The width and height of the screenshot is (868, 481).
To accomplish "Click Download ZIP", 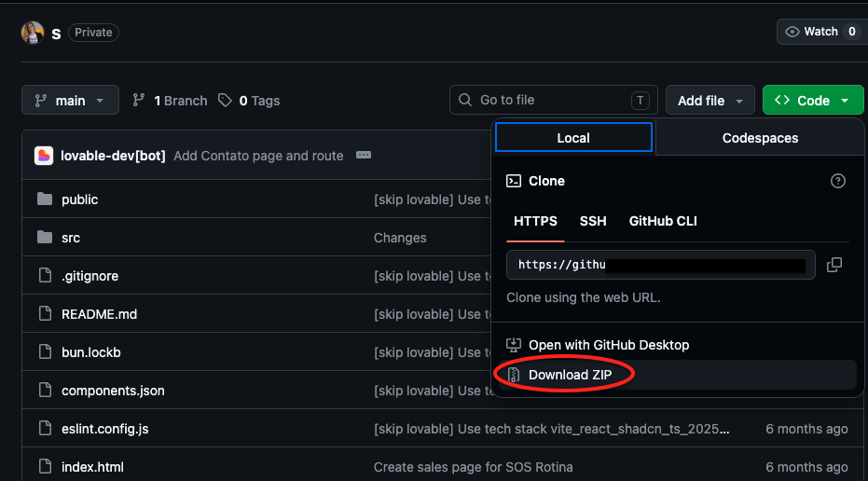I will [x=571, y=375].
